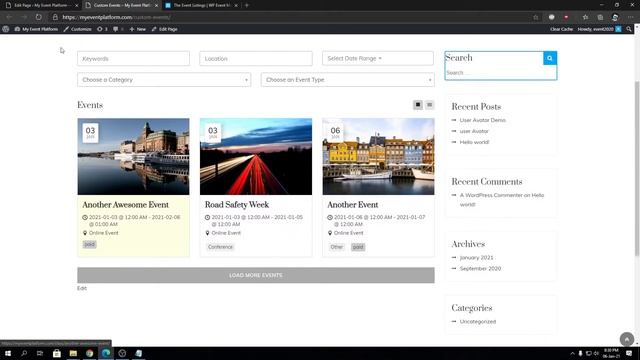Open Another Event title link
Image resolution: width=640 pixels, height=360 pixels.
tap(353, 205)
